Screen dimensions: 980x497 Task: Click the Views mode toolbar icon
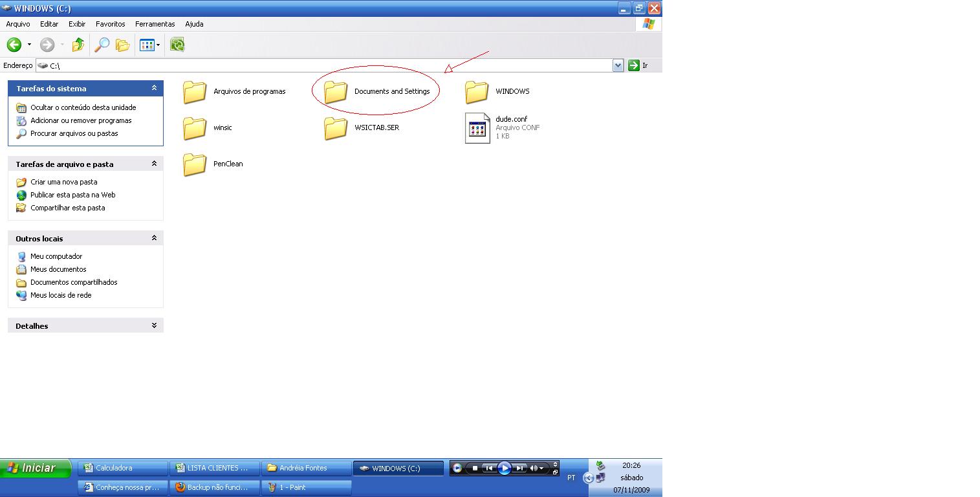(146, 45)
